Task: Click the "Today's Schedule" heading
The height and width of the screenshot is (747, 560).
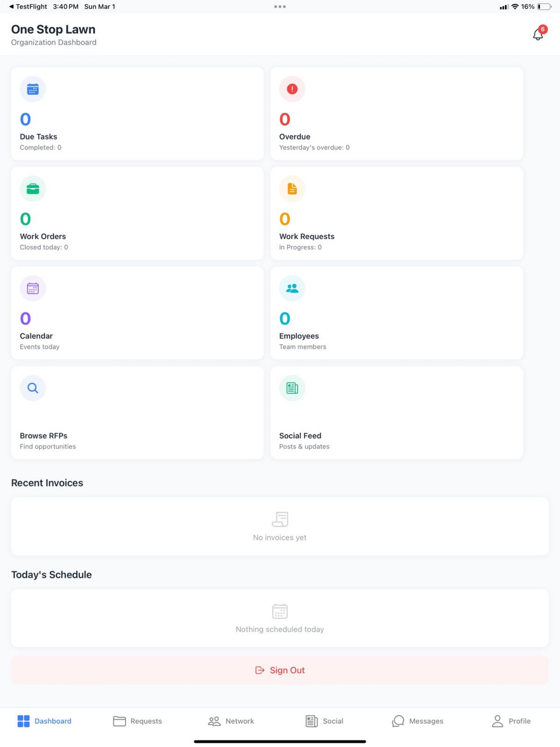Action: tap(52, 575)
